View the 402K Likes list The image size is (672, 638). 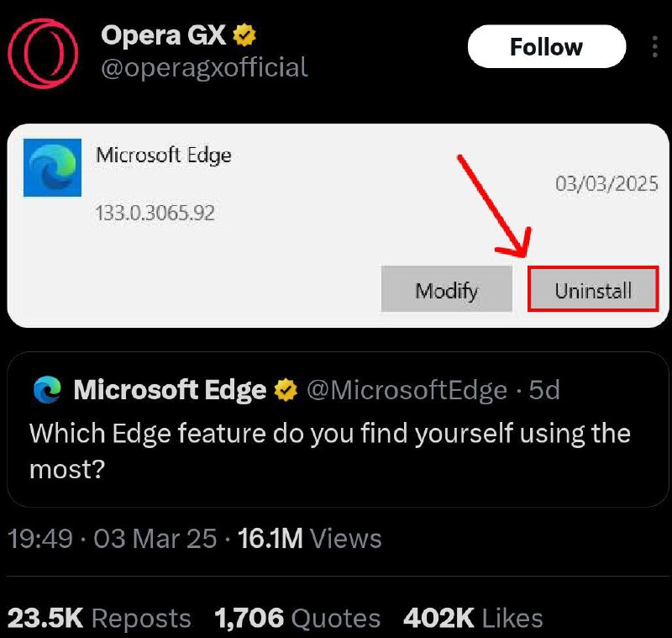[473, 619]
